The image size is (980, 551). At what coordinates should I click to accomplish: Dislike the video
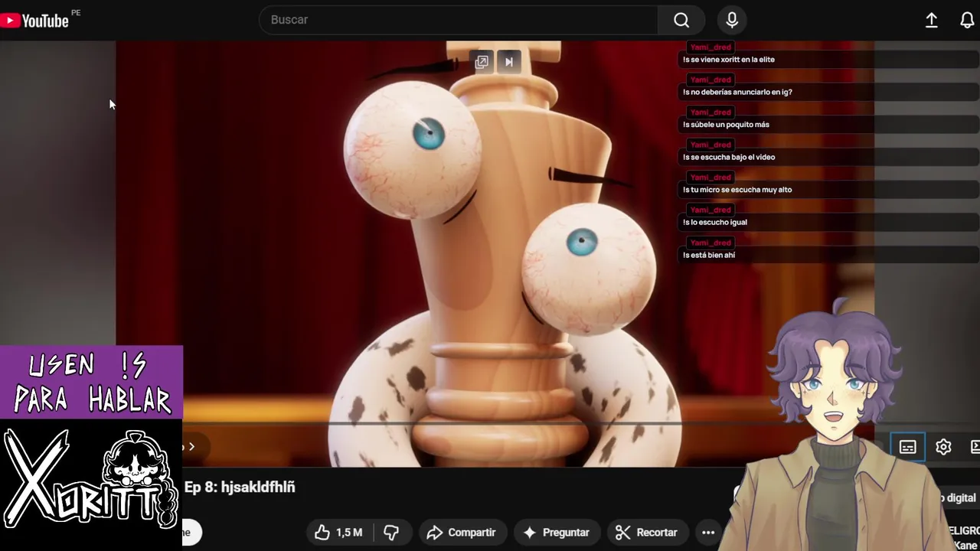(x=391, y=533)
